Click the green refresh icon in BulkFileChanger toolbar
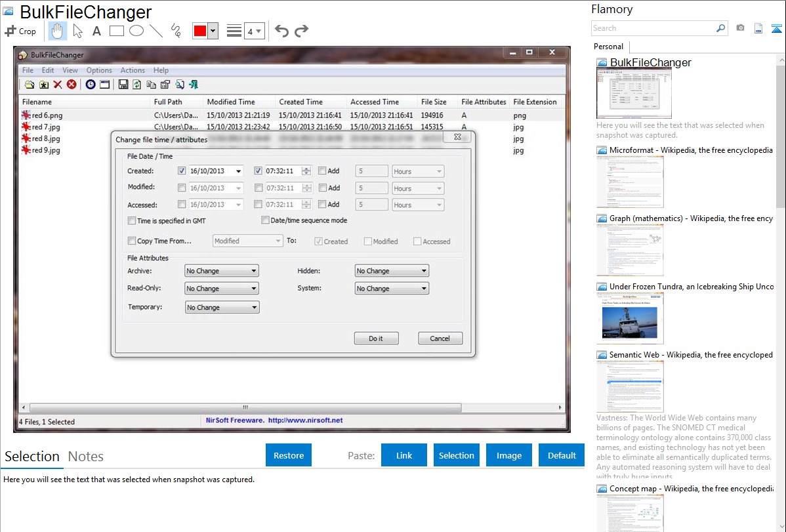786x532 pixels. [x=137, y=85]
